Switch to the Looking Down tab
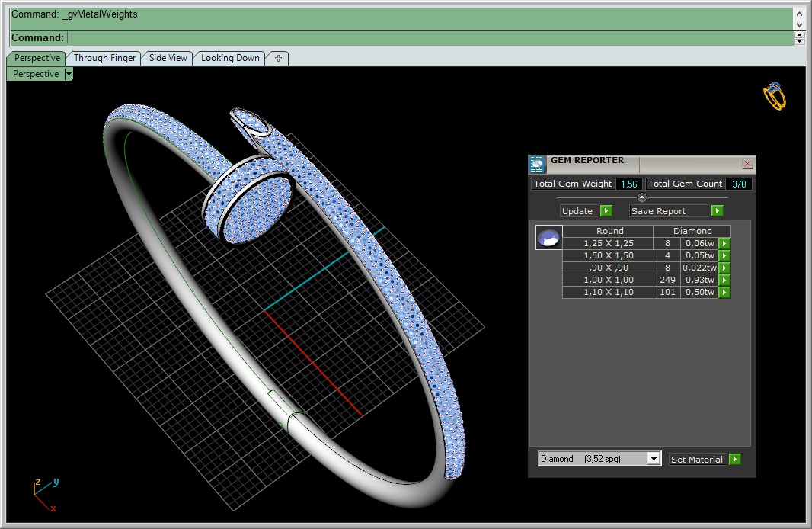The height and width of the screenshot is (529, 812). pos(230,58)
